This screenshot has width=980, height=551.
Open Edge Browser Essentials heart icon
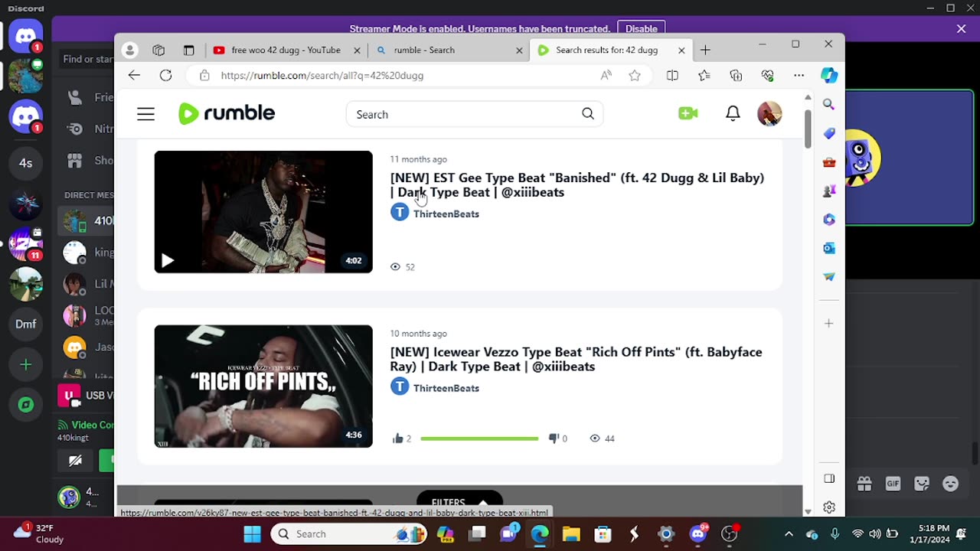(767, 75)
